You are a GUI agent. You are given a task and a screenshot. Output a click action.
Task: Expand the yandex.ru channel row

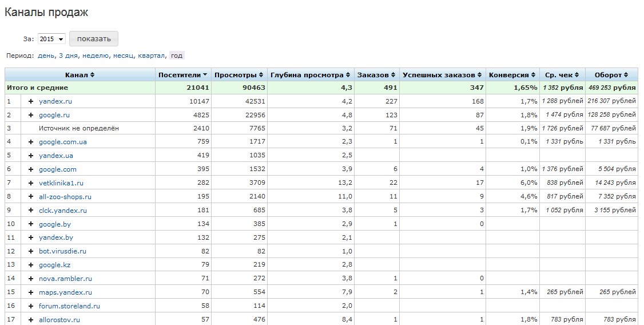(x=31, y=101)
